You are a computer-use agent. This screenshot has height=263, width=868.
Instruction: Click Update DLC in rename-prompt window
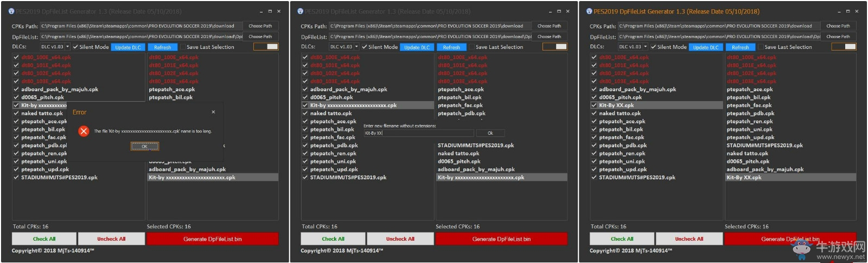[x=417, y=47]
